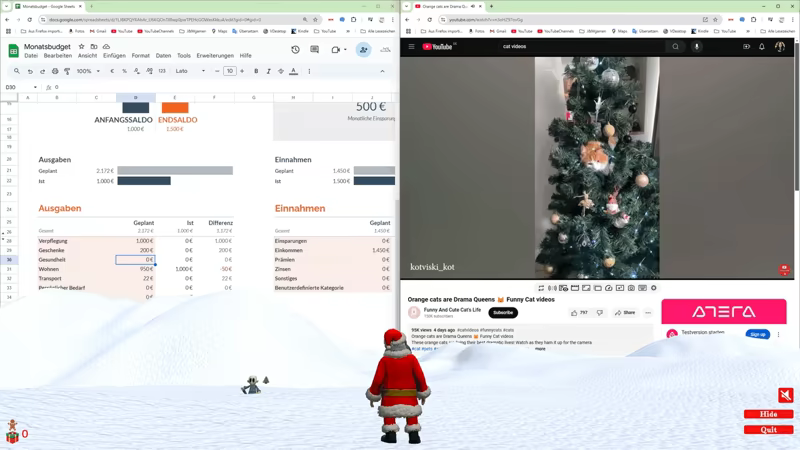
Task: Click the video meeting camera icon in Sheets
Action: (336, 50)
